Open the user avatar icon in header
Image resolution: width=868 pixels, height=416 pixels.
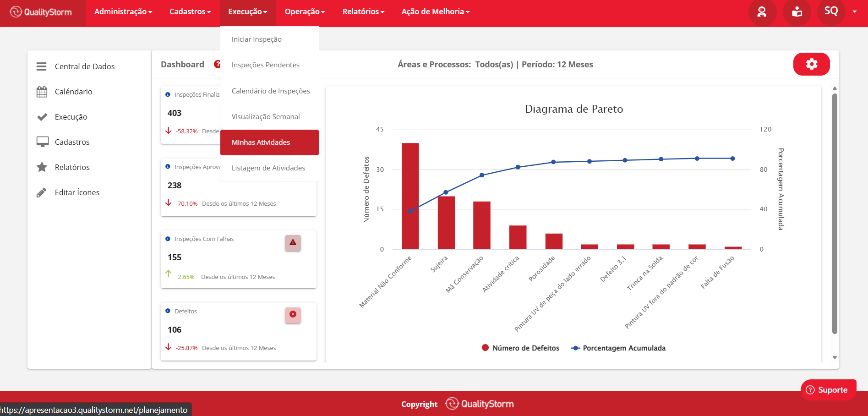coord(762,12)
